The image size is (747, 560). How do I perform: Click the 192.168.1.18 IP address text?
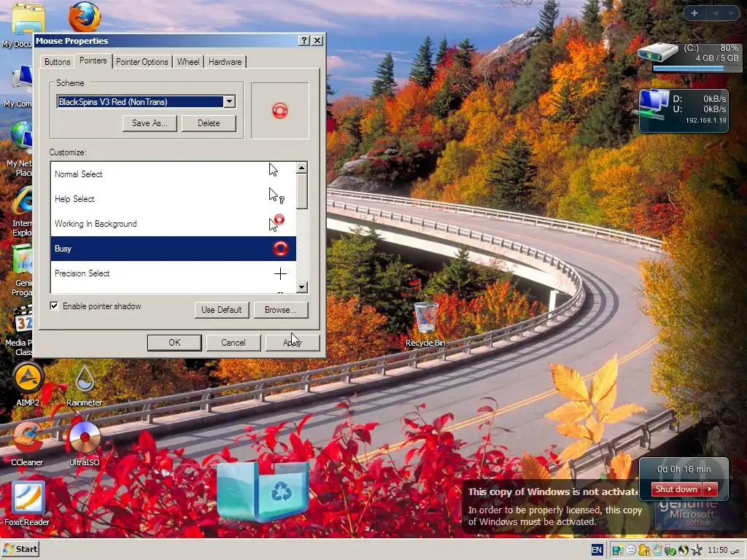point(706,120)
